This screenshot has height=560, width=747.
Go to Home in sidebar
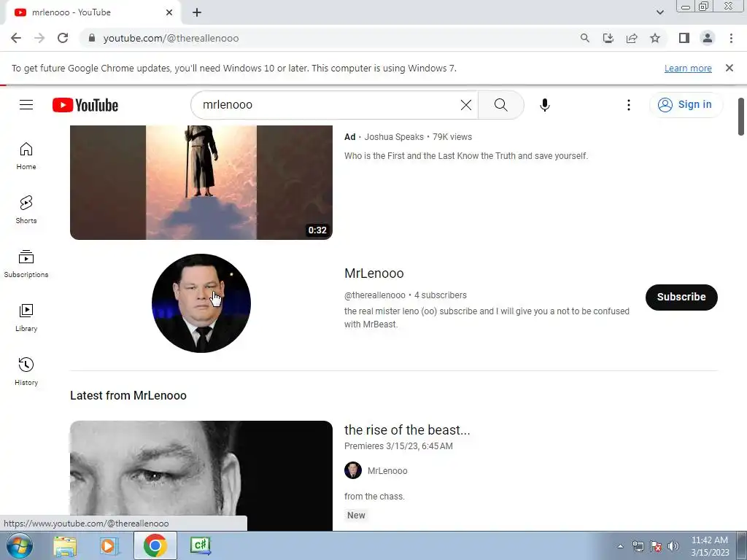26,156
